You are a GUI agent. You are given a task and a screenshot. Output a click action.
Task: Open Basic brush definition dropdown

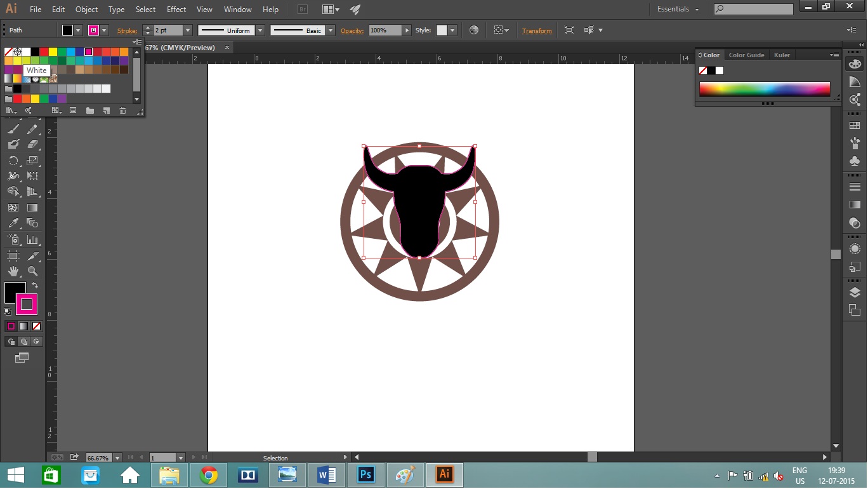coord(331,30)
